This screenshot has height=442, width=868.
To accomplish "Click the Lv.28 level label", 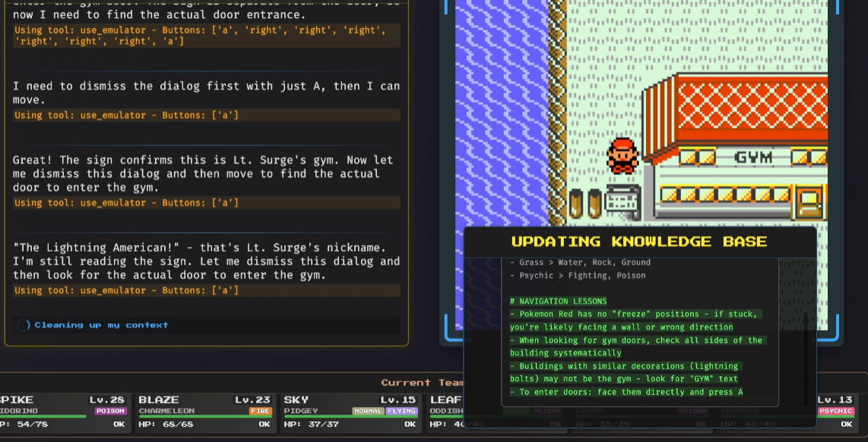I will 107,400.
